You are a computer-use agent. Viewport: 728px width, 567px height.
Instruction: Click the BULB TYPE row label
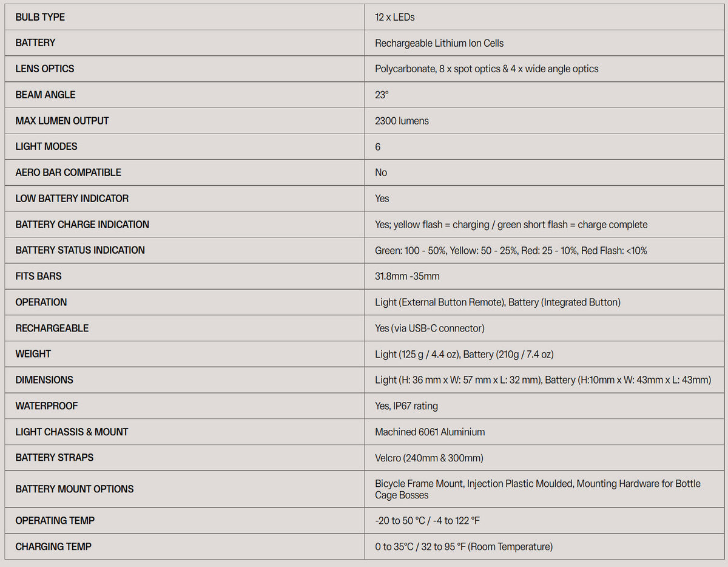tap(40, 17)
